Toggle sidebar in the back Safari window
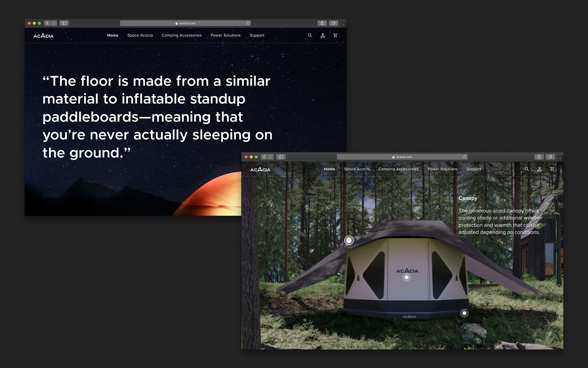588x368 pixels. 64,23
